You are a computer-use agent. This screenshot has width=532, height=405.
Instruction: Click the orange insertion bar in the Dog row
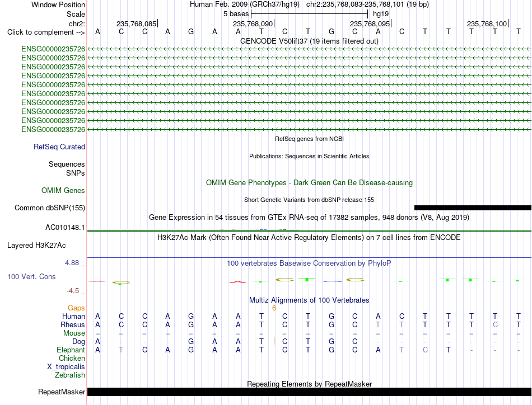[x=274, y=341]
